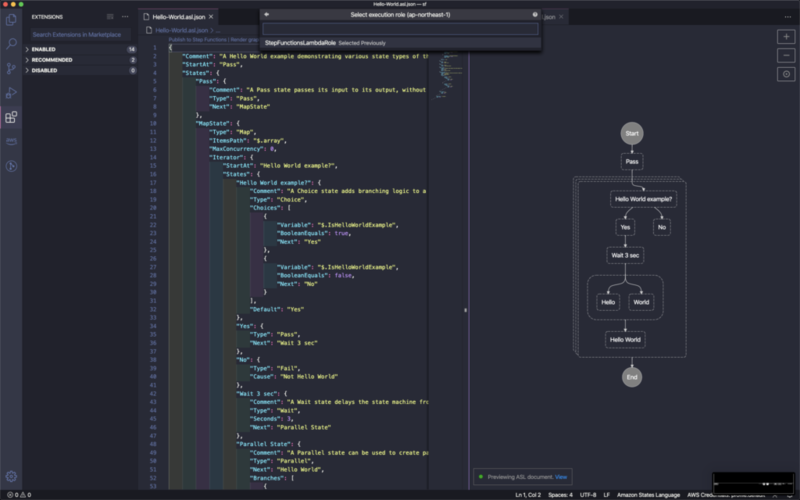Select the Extensions view icon
This screenshot has width=800, height=500.
11,117
